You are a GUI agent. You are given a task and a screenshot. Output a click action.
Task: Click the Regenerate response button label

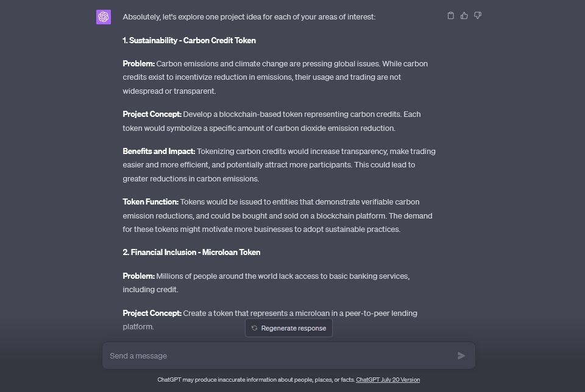(x=293, y=327)
